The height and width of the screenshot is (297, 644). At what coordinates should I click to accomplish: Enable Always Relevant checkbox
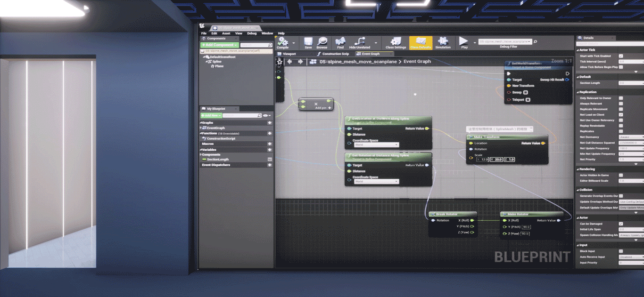tap(621, 104)
